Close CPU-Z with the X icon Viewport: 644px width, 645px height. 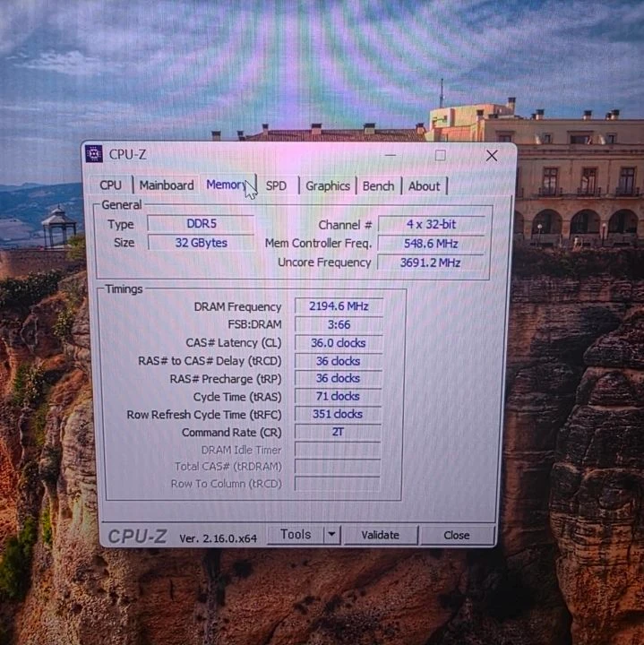pos(492,156)
